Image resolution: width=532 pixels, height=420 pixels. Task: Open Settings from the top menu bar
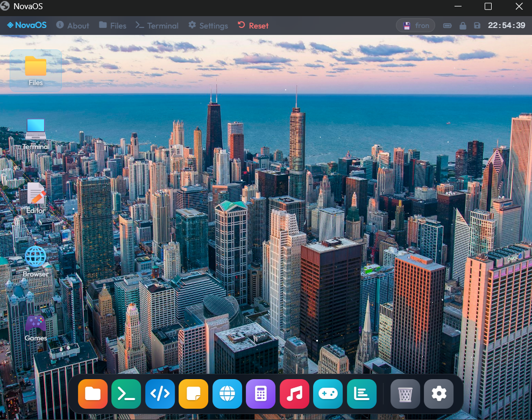(208, 25)
